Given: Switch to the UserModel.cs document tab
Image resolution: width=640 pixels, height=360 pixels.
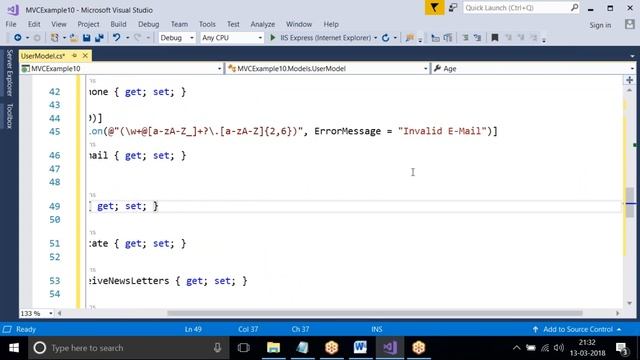Looking at the screenshot, I should click(43, 56).
